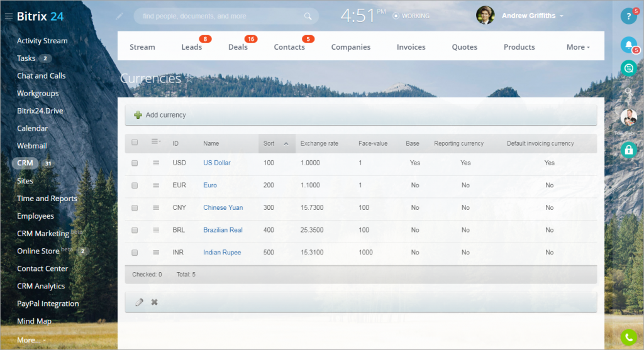Toggle the hamburger menu next to Bitrix 24
The height and width of the screenshot is (350, 644).
(9, 16)
